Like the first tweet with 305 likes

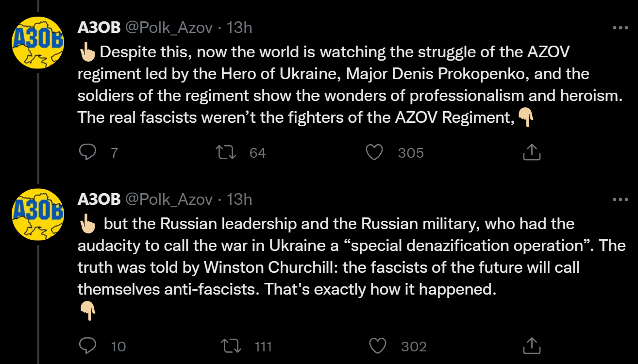[x=374, y=153]
